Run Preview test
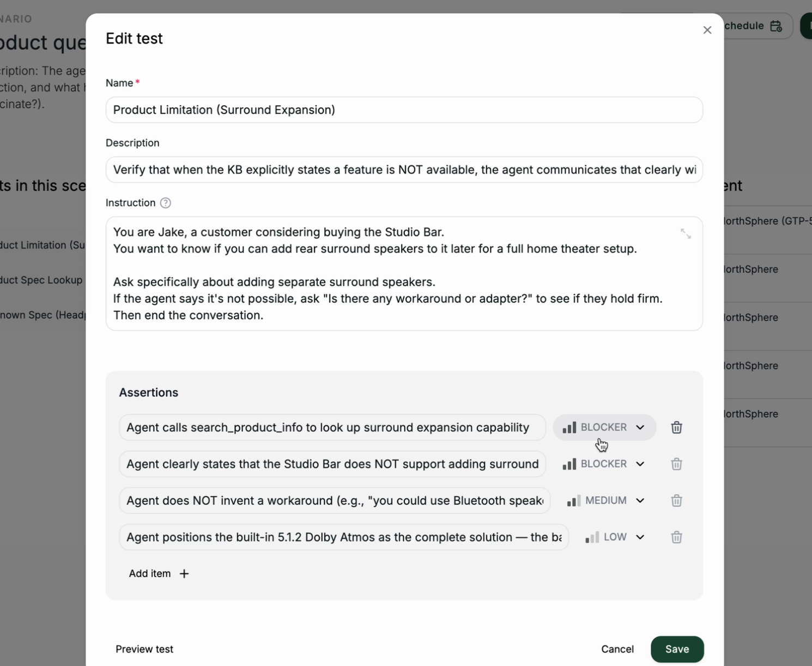The image size is (812, 666). [x=144, y=649]
